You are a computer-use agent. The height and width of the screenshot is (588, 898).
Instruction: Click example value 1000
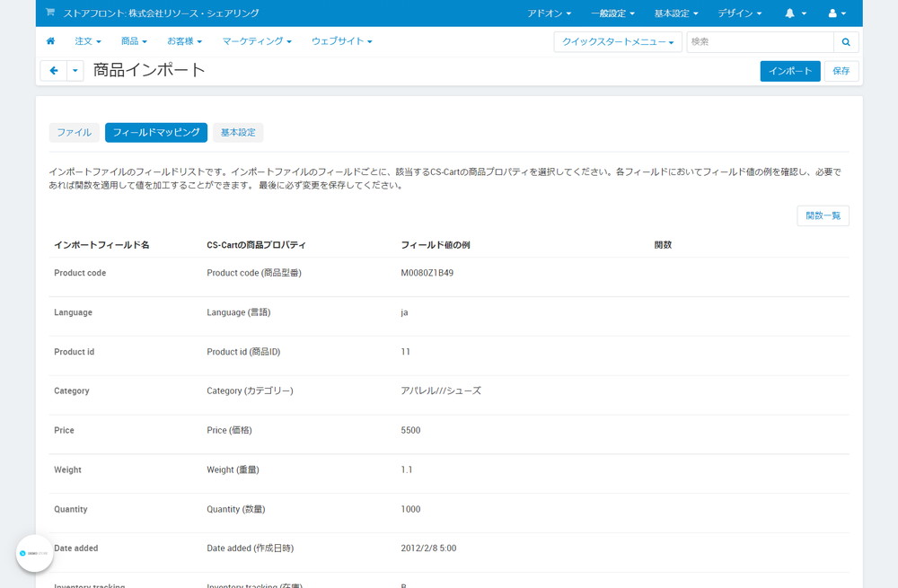point(410,510)
